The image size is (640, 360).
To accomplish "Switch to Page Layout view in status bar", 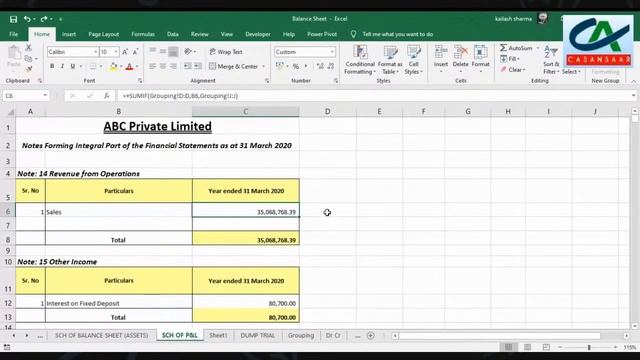I will click(x=527, y=347).
